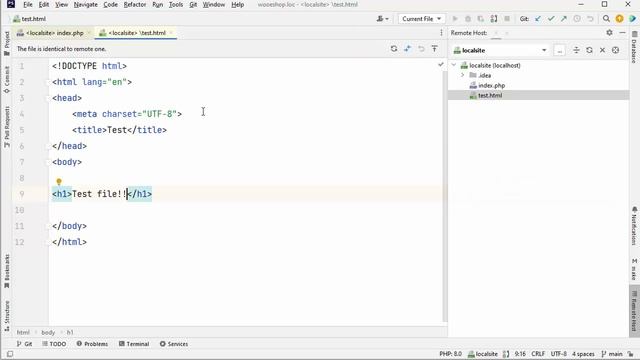Viewport: 640px width, 360px height.
Task: Open the Notifications side panel
Action: tap(634, 226)
